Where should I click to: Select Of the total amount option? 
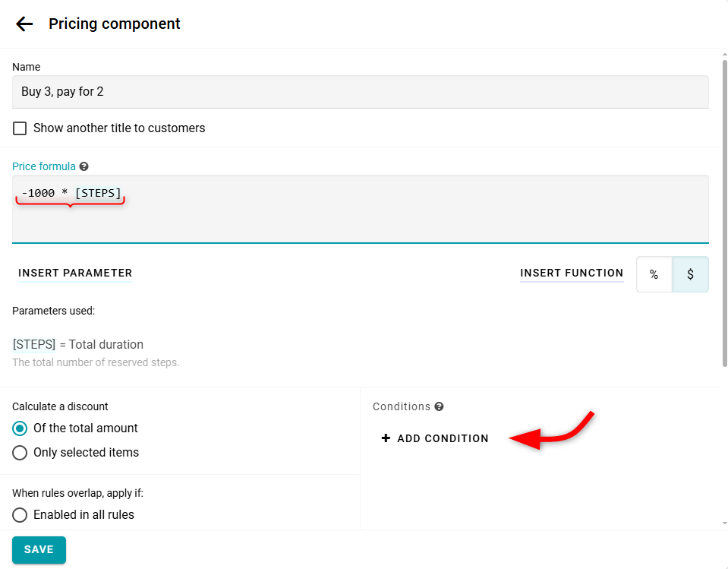click(20, 428)
